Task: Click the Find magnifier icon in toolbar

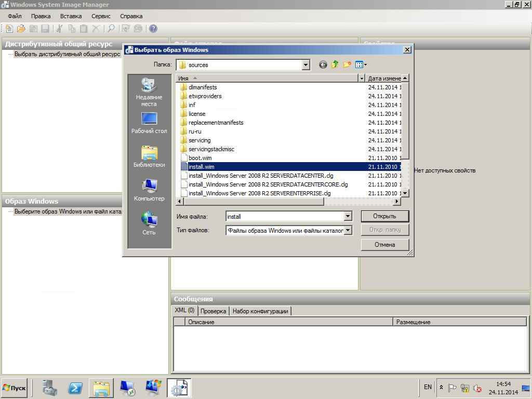Action: pyautogui.click(x=111, y=29)
